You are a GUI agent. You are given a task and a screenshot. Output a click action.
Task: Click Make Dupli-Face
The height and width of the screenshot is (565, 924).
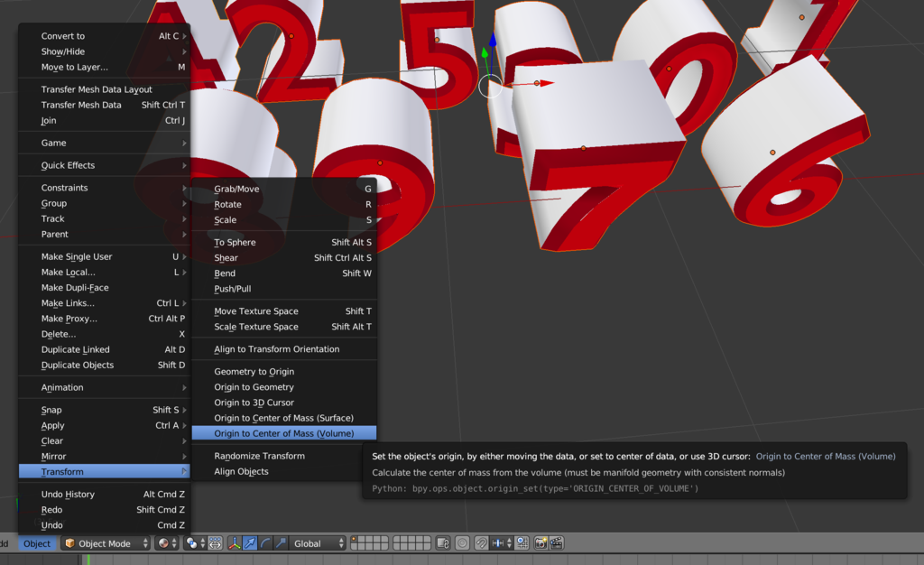[x=105, y=288]
